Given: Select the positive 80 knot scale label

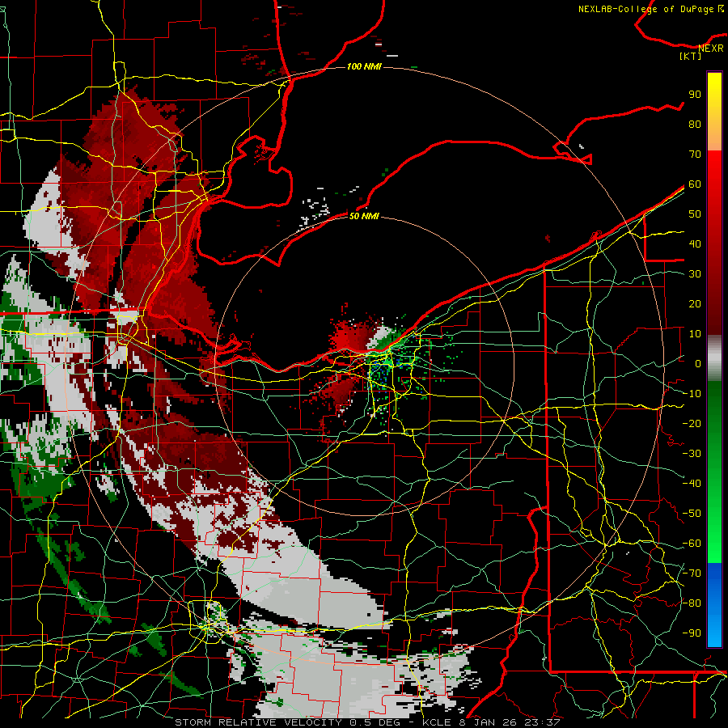Looking at the screenshot, I should coord(695,124).
